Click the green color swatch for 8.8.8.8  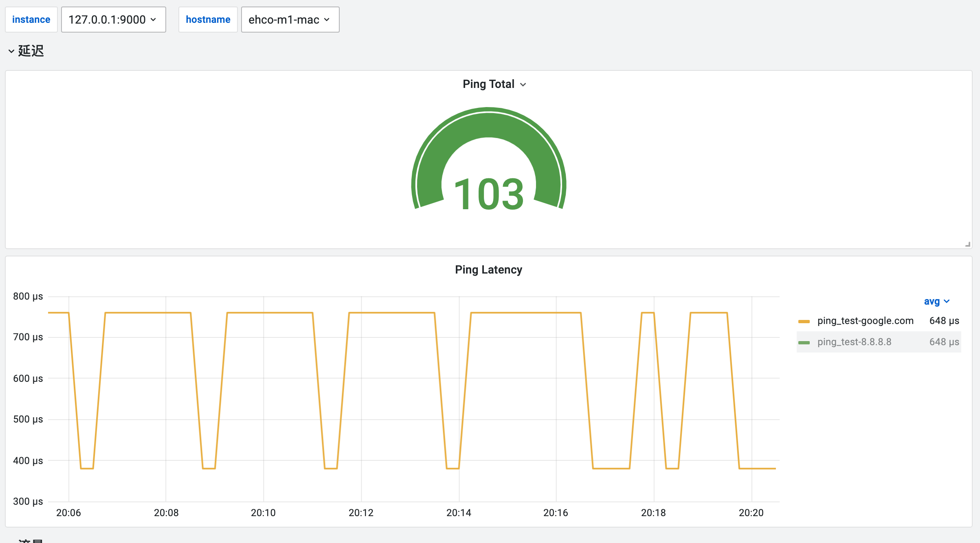(x=804, y=343)
